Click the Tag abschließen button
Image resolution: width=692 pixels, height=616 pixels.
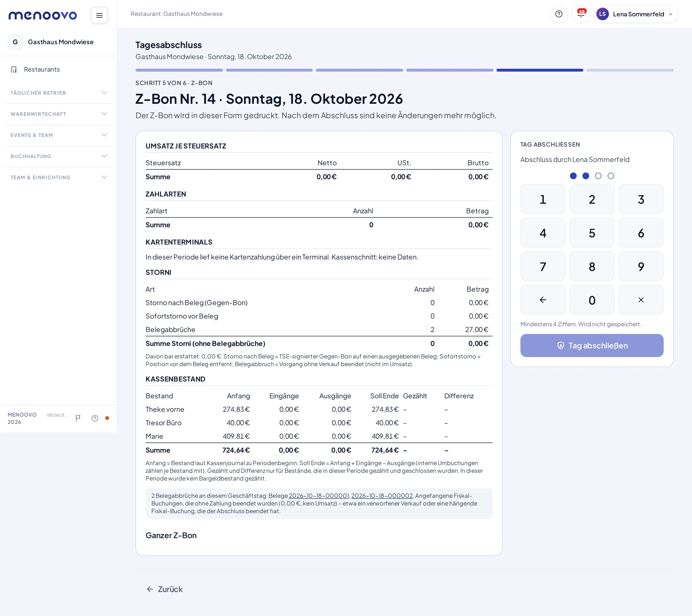pyautogui.click(x=592, y=345)
